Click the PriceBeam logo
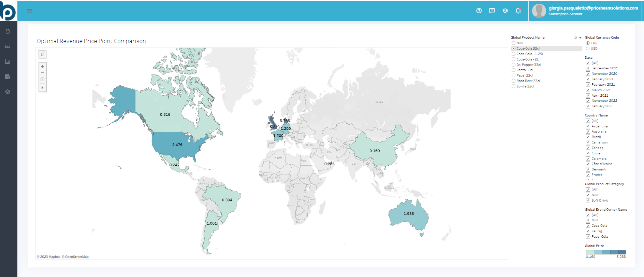 pos(8,11)
